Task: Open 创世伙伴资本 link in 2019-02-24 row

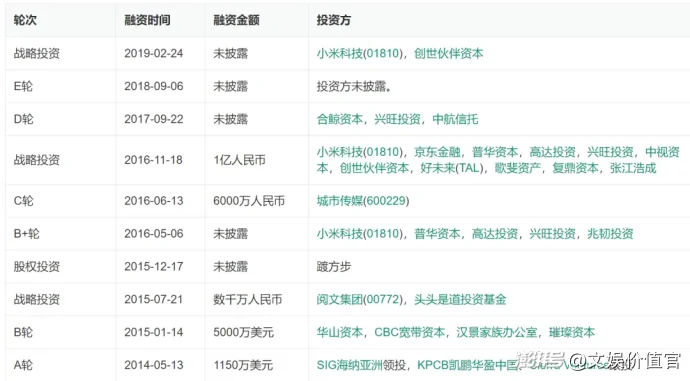Action: 448,53
